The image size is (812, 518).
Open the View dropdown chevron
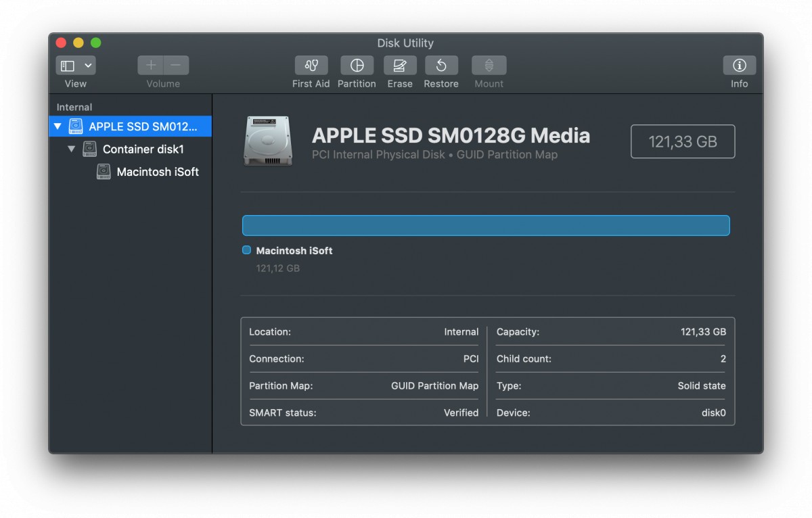coord(88,66)
